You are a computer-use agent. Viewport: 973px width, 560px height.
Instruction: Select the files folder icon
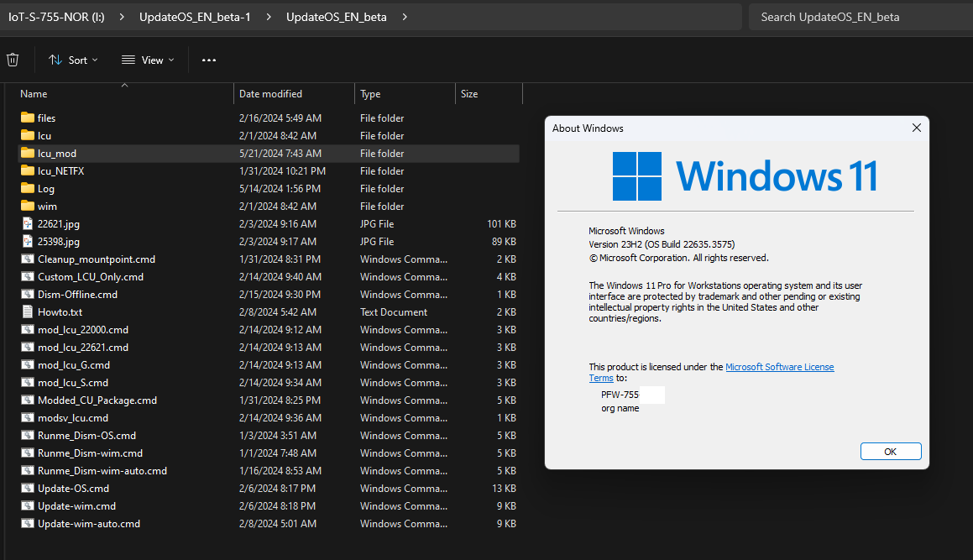point(28,118)
